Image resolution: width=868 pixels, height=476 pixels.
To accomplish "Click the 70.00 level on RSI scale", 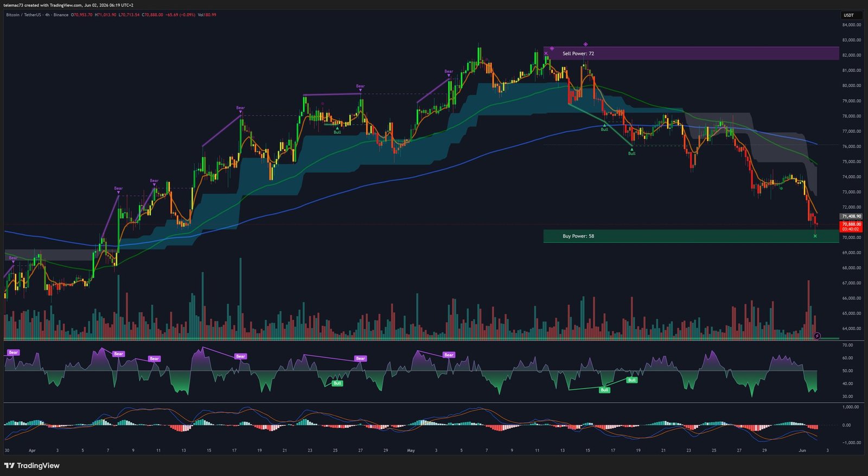I will [x=847, y=345].
